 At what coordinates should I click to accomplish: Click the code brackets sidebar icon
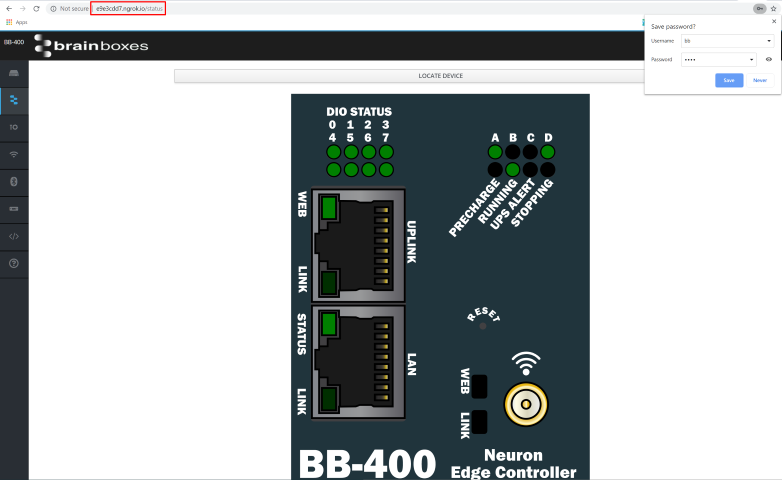pyautogui.click(x=14, y=236)
